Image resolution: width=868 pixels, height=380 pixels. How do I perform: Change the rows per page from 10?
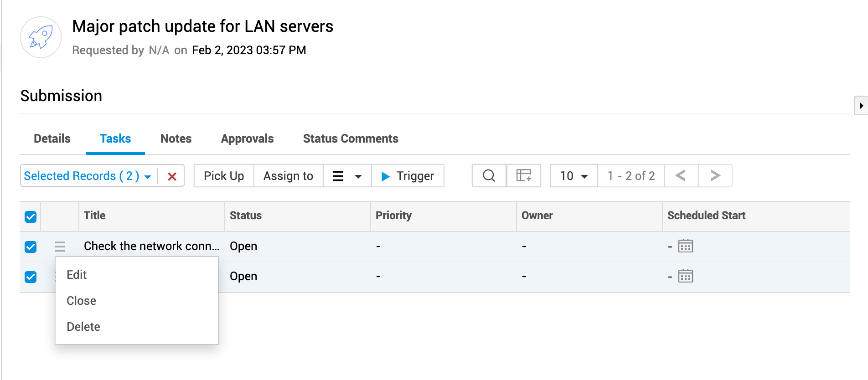(574, 176)
